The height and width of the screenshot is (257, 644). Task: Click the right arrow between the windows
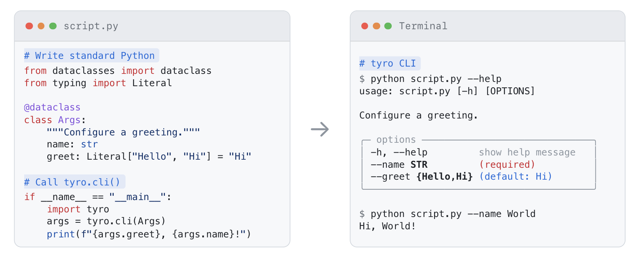pos(320,129)
